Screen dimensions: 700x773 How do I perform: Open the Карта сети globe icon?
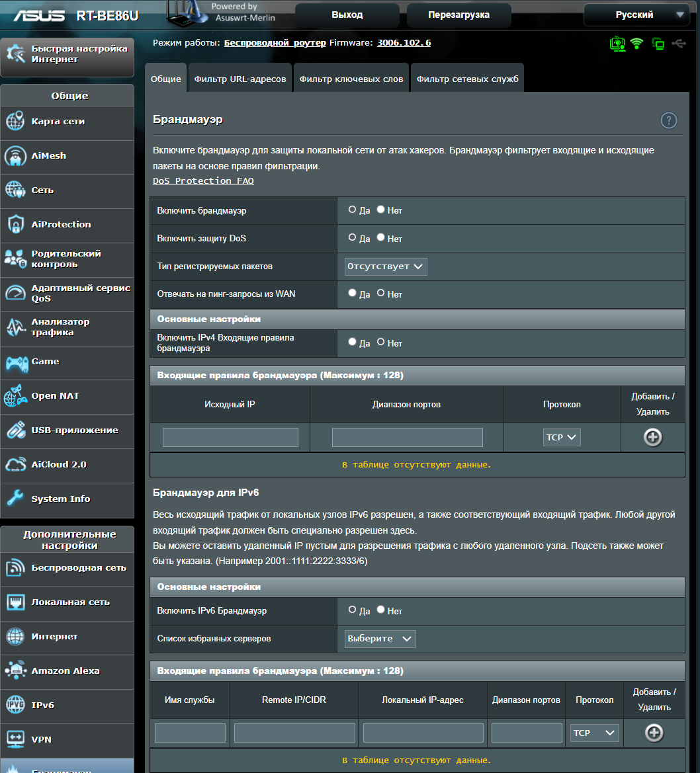click(15, 121)
